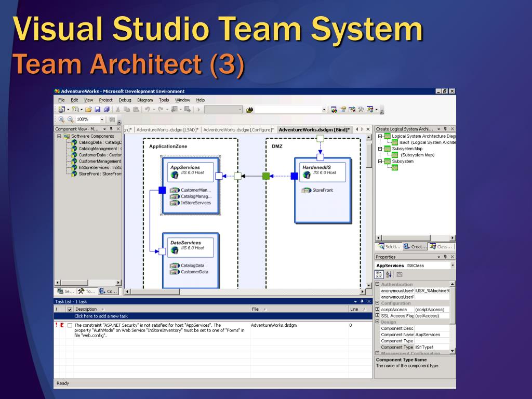The width and height of the screenshot is (532, 399).
Task: Click the Properties grid vertical scrollbar thumb
Action: pyautogui.click(x=453, y=305)
